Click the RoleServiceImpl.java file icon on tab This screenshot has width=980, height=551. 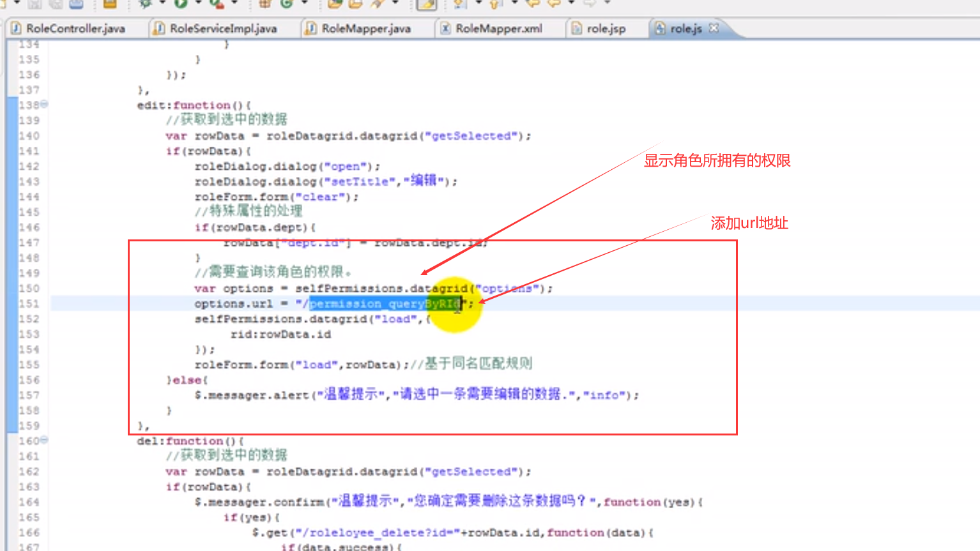pos(159,28)
